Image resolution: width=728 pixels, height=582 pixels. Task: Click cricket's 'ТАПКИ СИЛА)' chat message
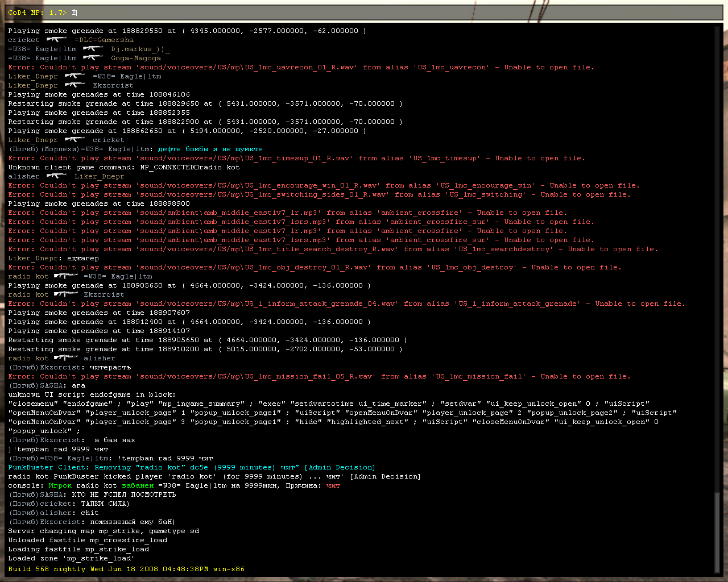[x=69, y=504]
